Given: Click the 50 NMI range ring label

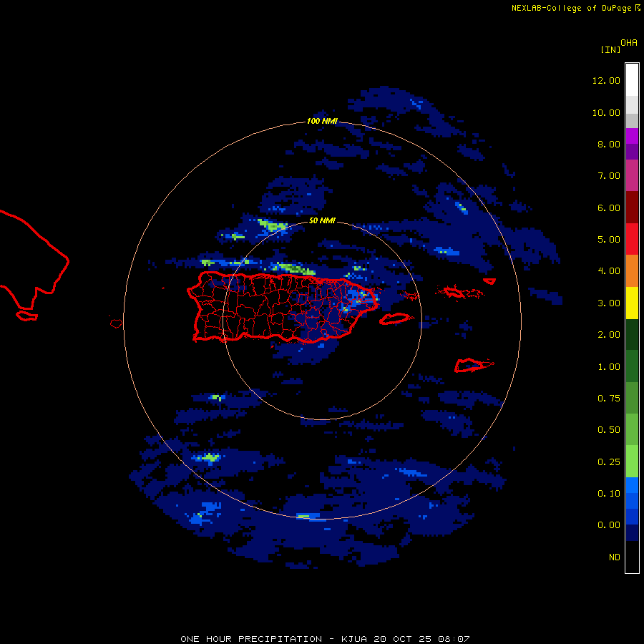Looking at the screenshot, I should tap(322, 220).
